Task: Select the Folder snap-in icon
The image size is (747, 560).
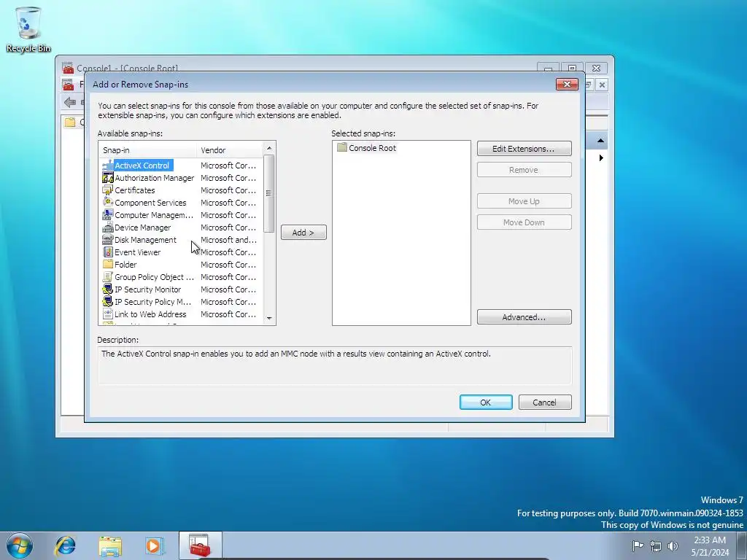Action: pos(108,264)
